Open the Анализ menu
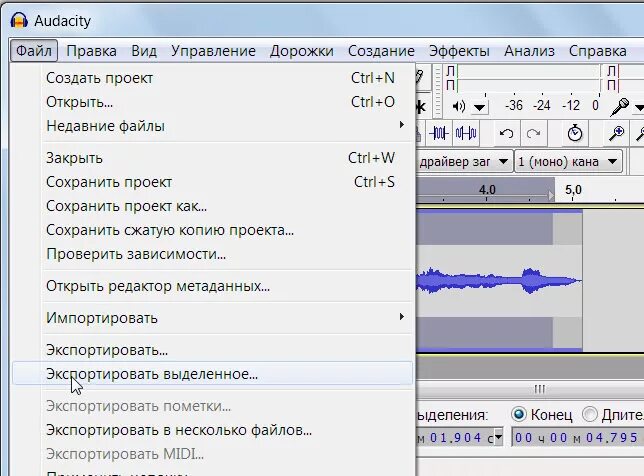 coord(529,51)
